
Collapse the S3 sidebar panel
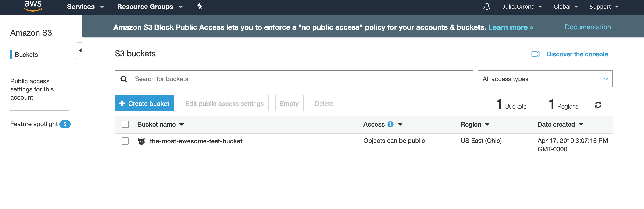[x=80, y=50]
